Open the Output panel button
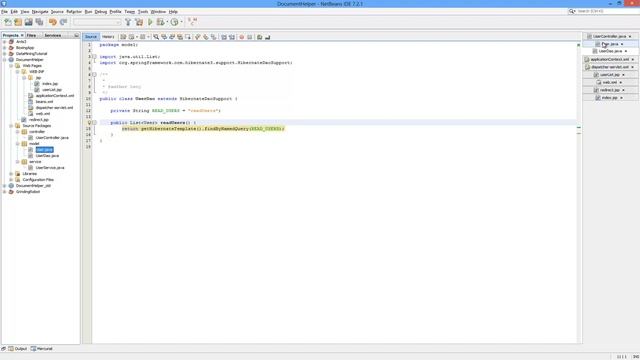Viewport: 640px width, 360px height. [18, 349]
